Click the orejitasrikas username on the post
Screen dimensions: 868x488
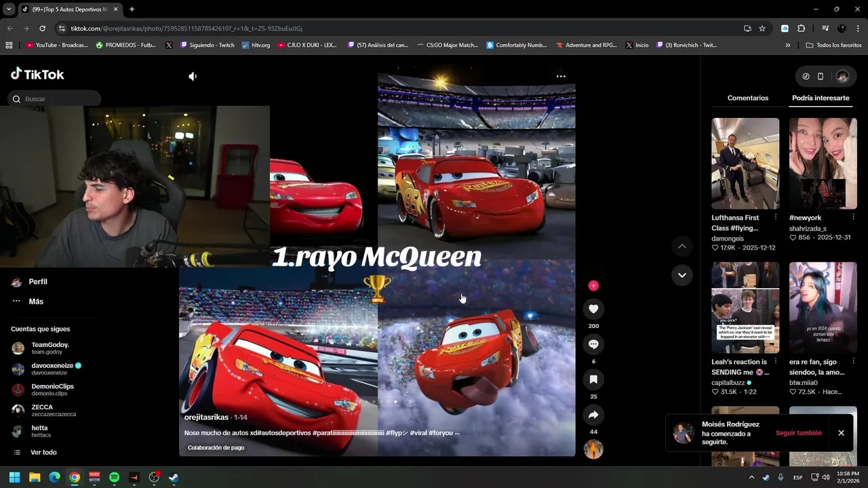(206, 418)
